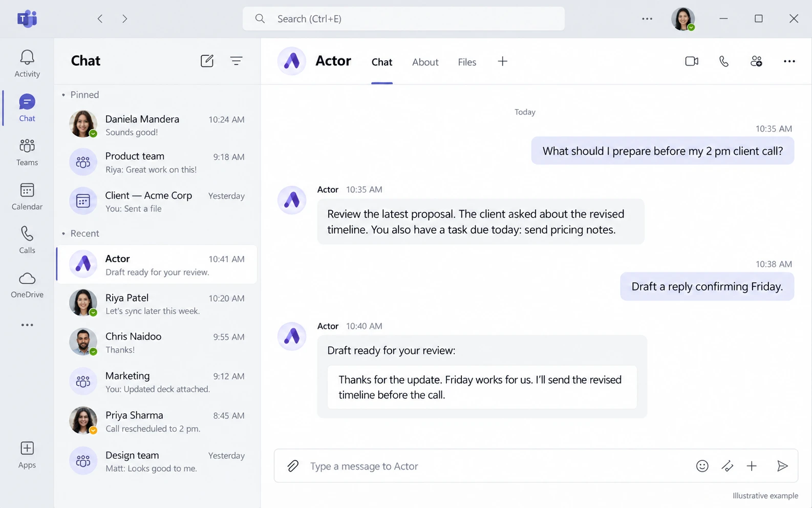Open the Calendar app in sidebar
The height and width of the screenshot is (508, 812).
27,197
